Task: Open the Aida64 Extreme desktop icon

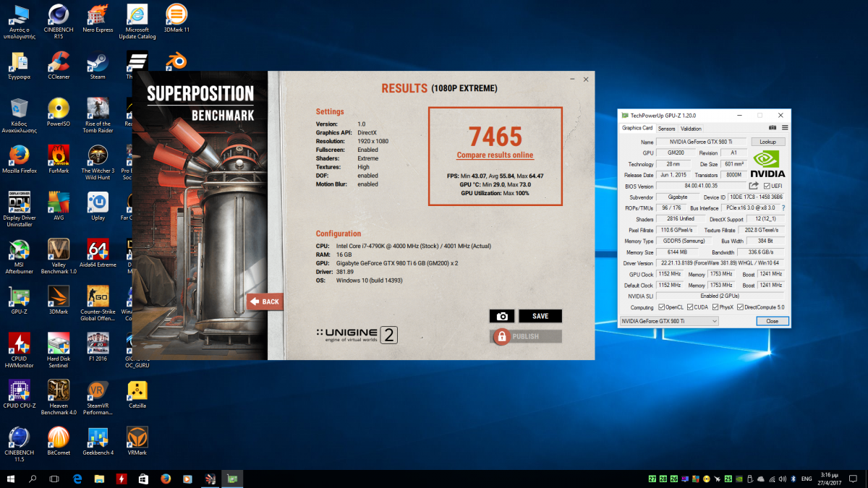Action: coord(98,254)
